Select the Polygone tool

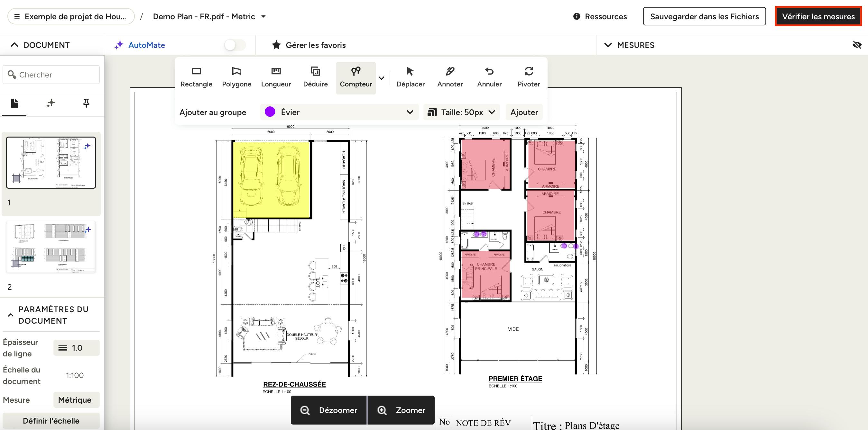(x=236, y=77)
